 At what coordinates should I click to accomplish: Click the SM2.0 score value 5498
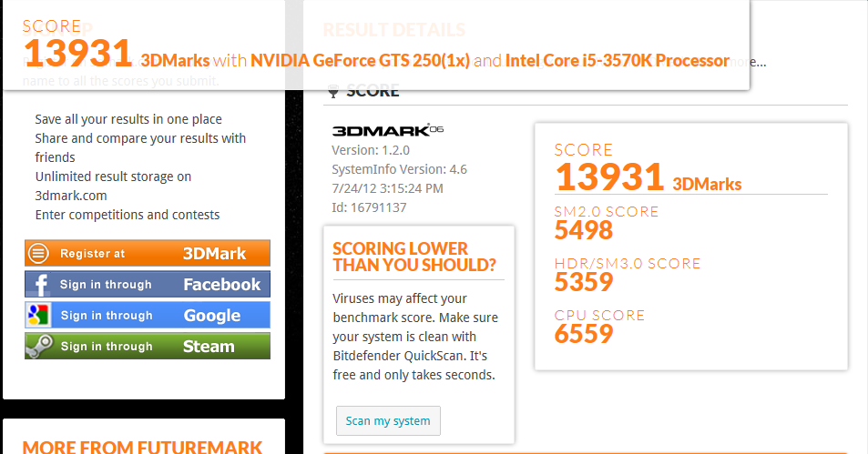(584, 230)
